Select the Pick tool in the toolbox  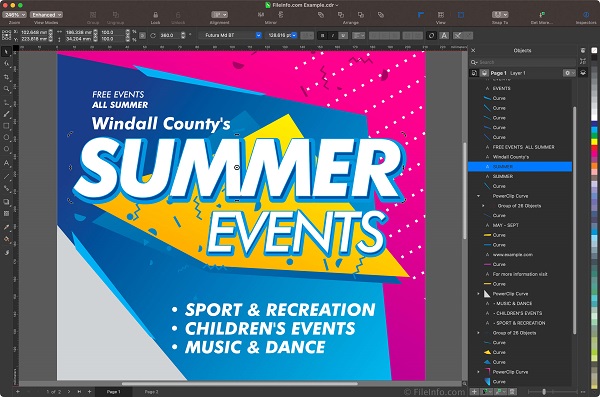tap(6, 52)
